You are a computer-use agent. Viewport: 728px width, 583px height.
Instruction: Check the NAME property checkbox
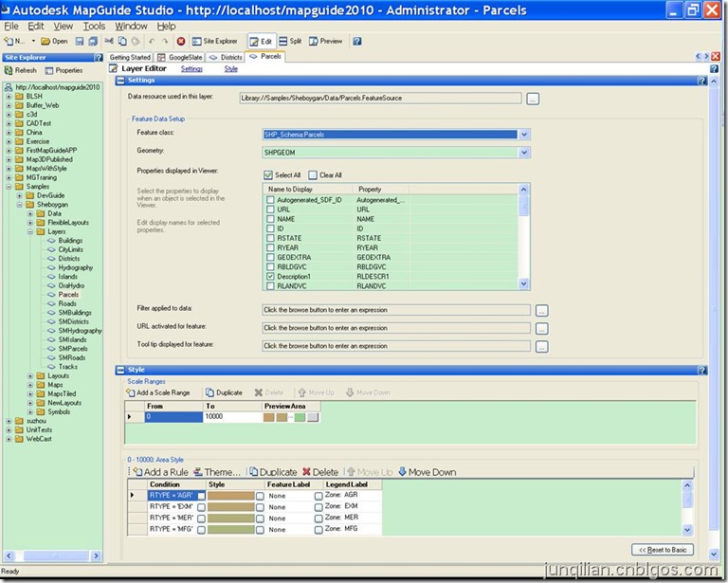pos(270,219)
